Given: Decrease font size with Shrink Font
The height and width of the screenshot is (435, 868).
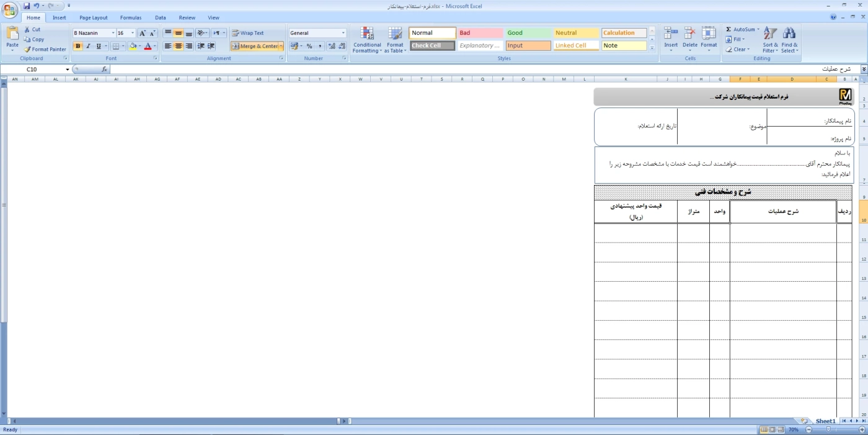Looking at the screenshot, I should click(153, 33).
